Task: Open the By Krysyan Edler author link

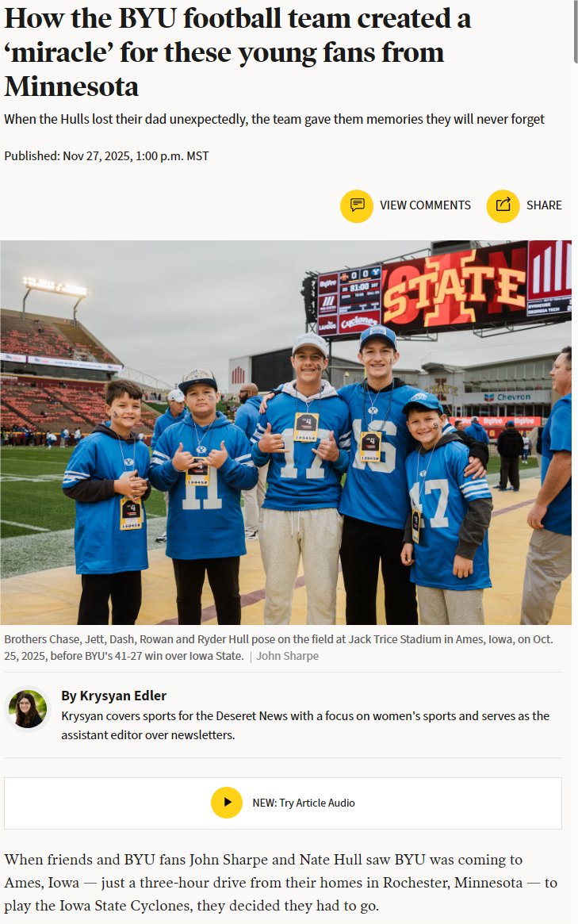Action: click(x=113, y=696)
